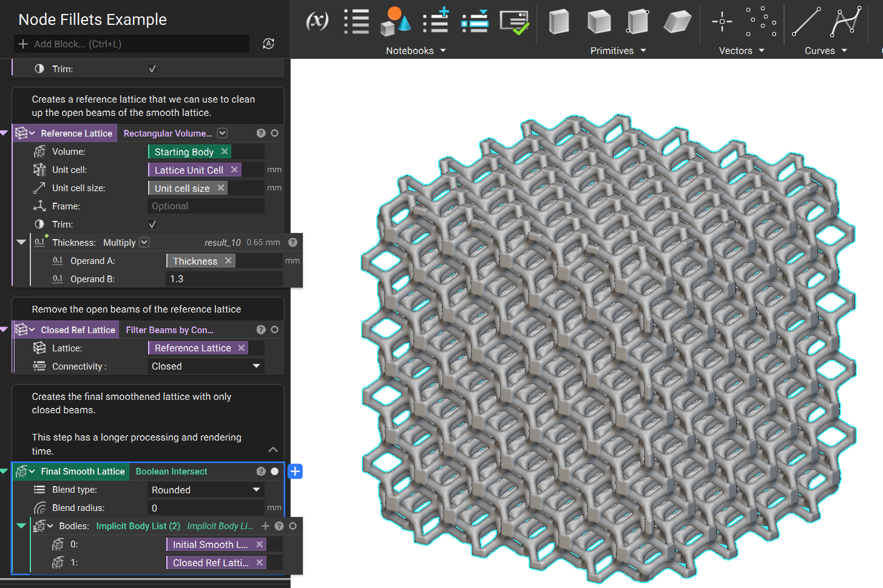Click the Boolean Intersect block type
This screenshot has width=883, height=588.
171,471
